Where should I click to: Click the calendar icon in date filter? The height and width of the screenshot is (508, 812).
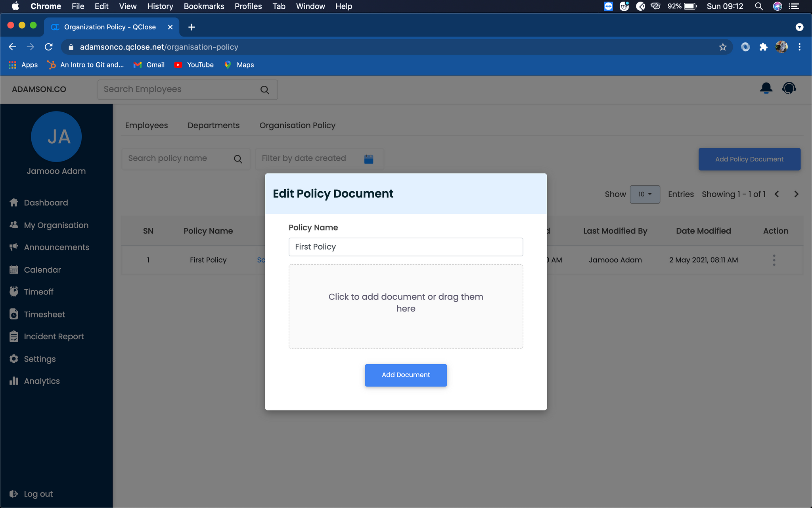pos(368,159)
